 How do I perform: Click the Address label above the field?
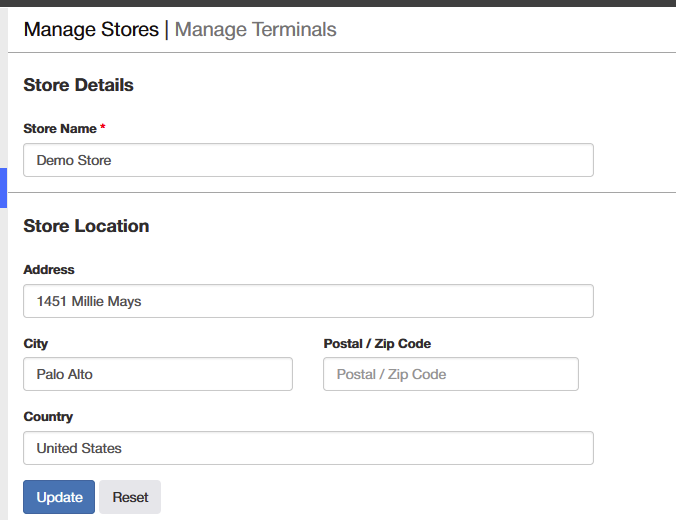(x=49, y=269)
